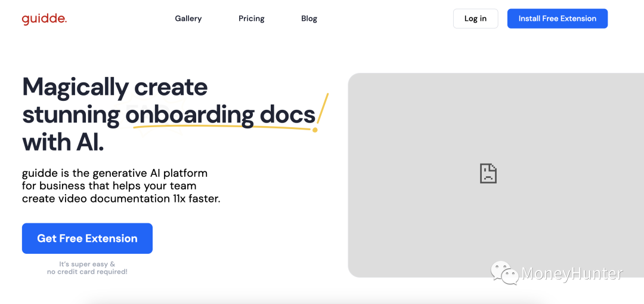
Task: Click the Get Free Extension button
Action: (x=87, y=238)
